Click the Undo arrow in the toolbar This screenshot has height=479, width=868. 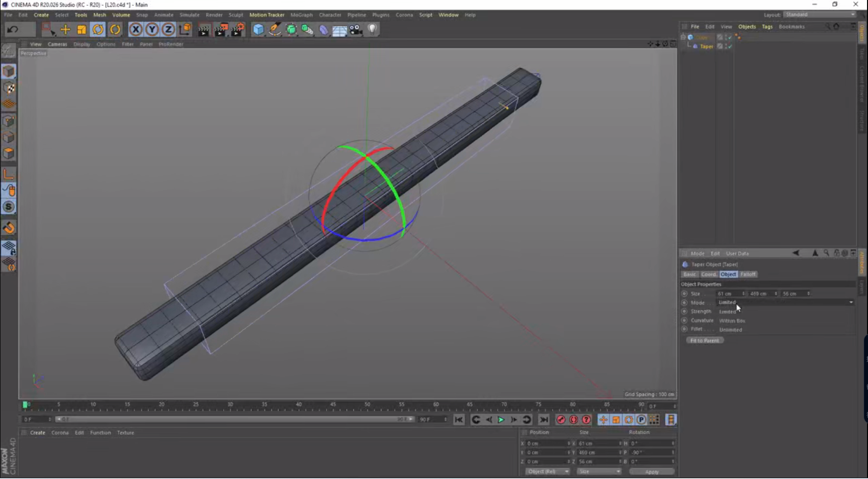tap(12, 30)
